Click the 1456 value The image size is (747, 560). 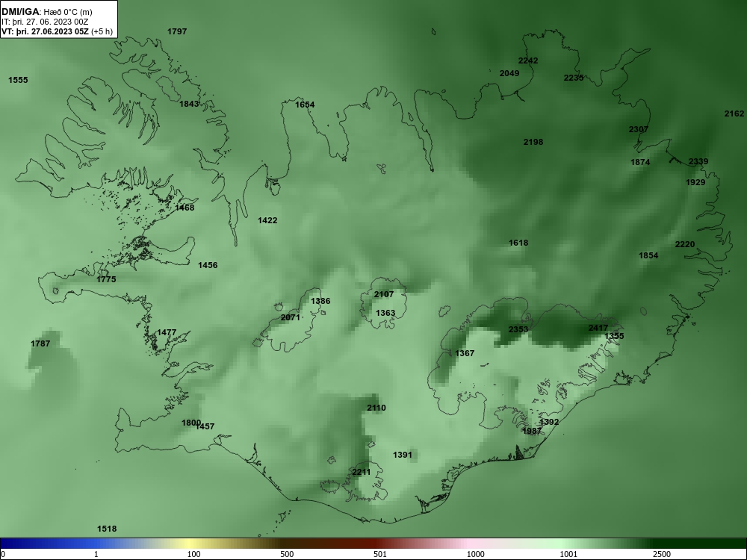pos(208,265)
